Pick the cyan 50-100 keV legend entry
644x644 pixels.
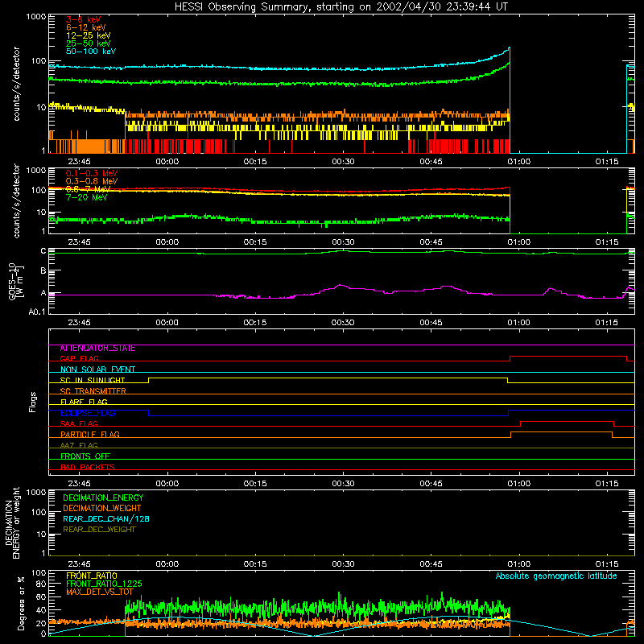(91, 52)
